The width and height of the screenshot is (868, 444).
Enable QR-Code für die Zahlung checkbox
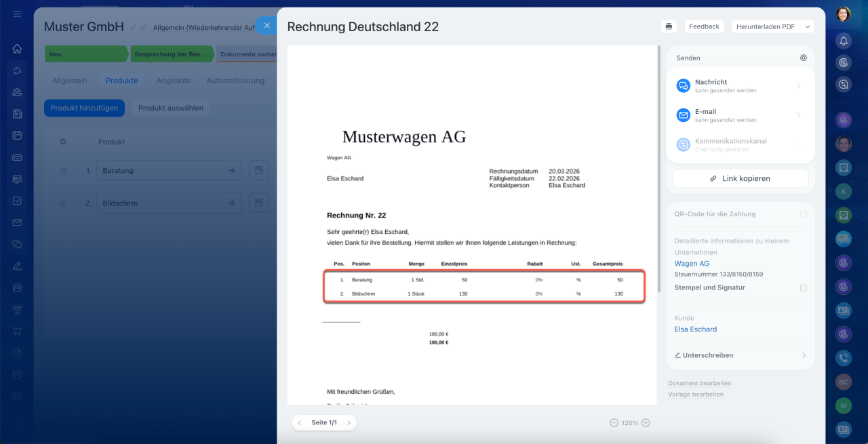803,214
